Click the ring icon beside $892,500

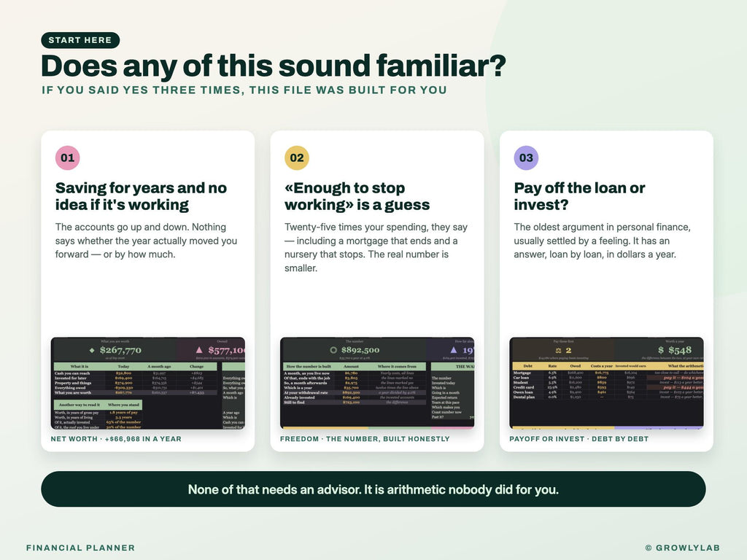click(x=333, y=350)
